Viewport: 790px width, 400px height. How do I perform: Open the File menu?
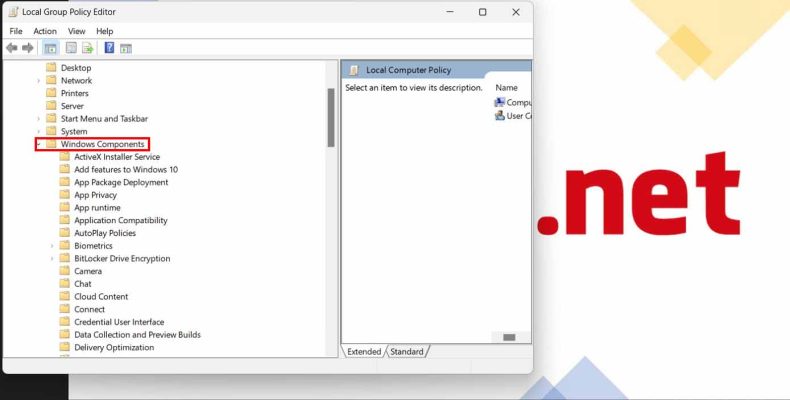click(16, 31)
